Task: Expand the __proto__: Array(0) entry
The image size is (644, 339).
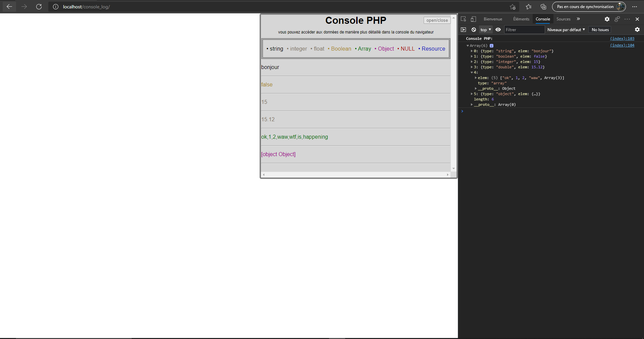Action: coord(472,105)
